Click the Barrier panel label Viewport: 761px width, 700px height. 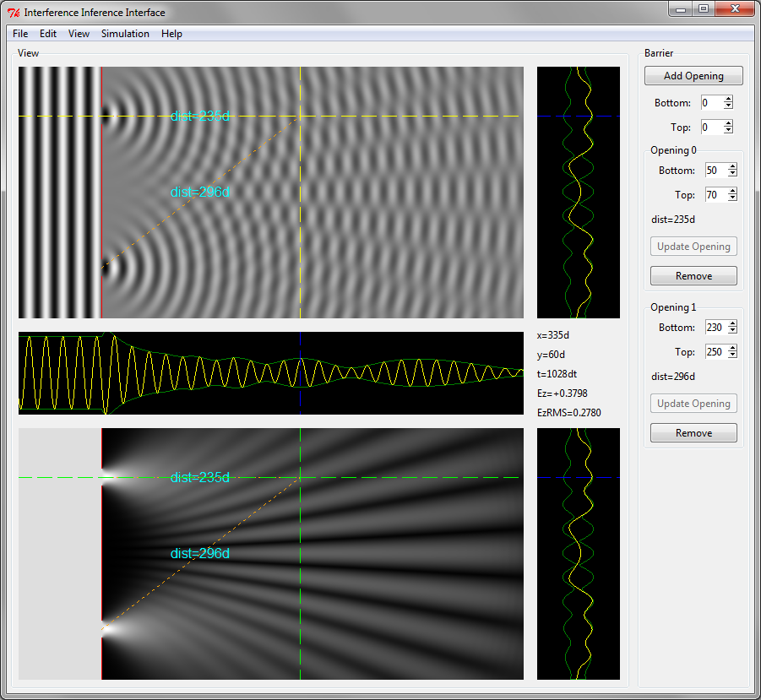point(659,53)
